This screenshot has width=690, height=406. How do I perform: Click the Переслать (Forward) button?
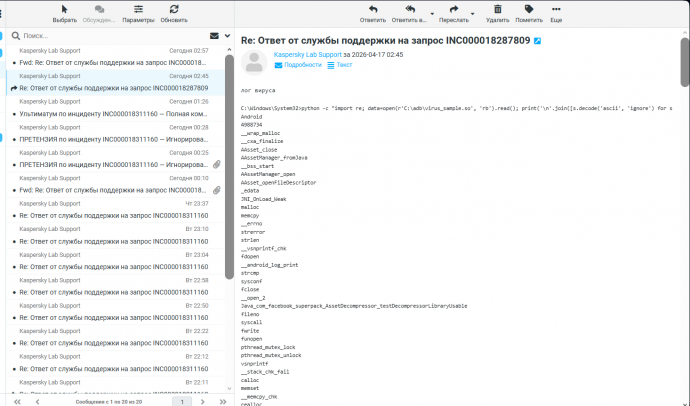pos(452,10)
